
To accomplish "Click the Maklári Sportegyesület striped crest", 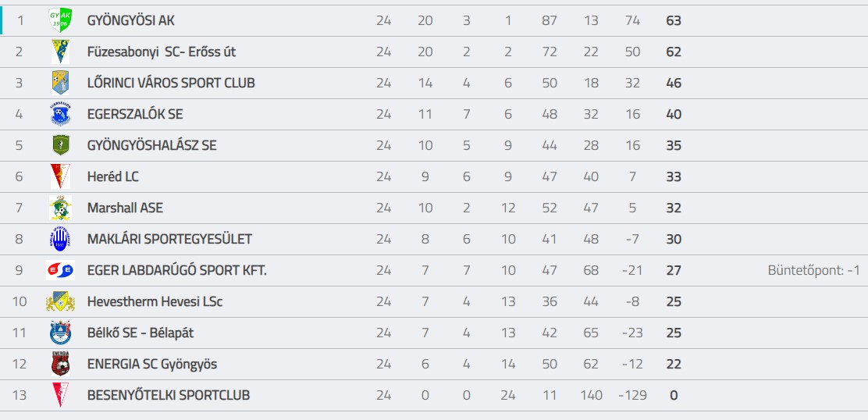I will pyautogui.click(x=60, y=239).
